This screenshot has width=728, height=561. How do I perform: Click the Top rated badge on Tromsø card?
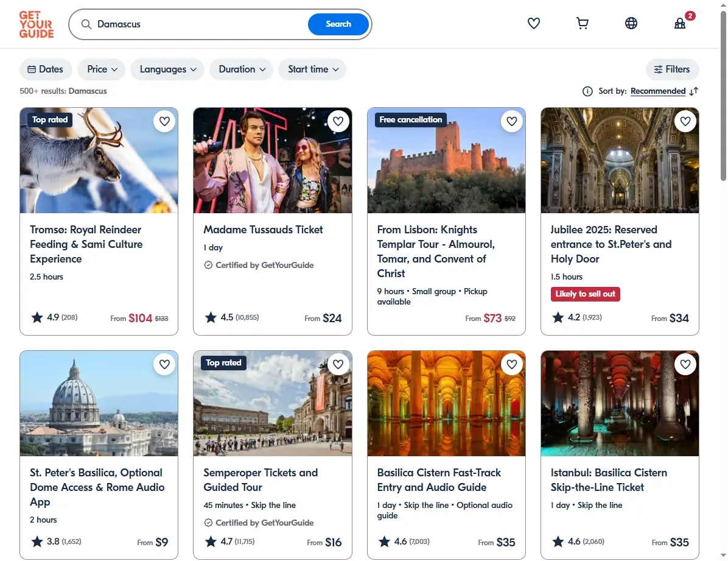tap(50, 120)
